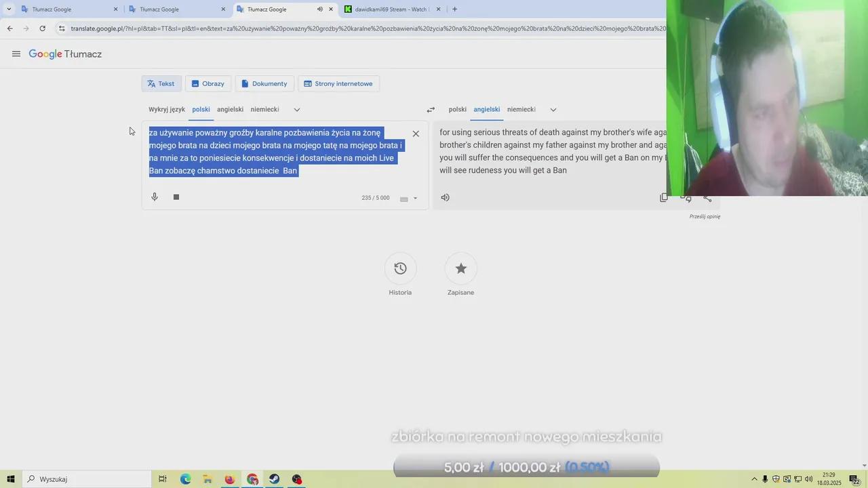The image size is (868, 488).
Task: Open the volume control in tray
Action: pos(808,479)
